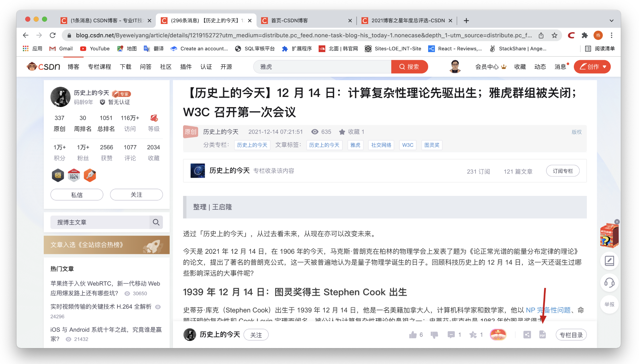
Task: Open the headset customer service icon
Action: 609,283
